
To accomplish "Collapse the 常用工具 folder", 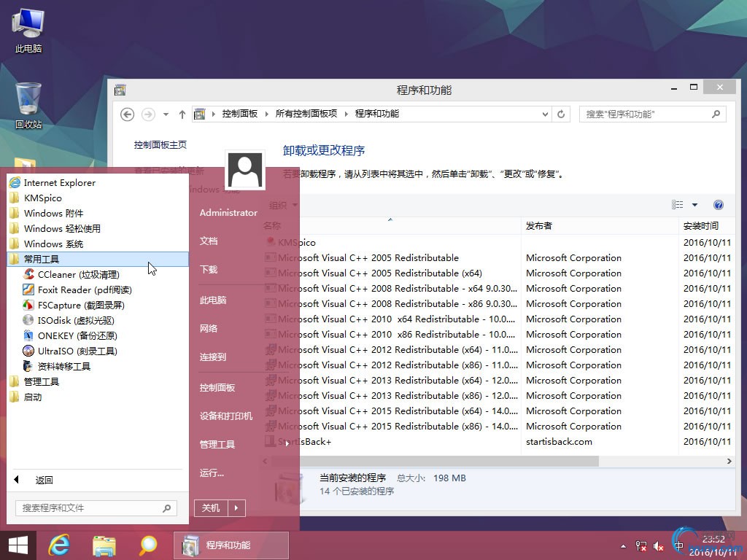I will coord(98,259).
